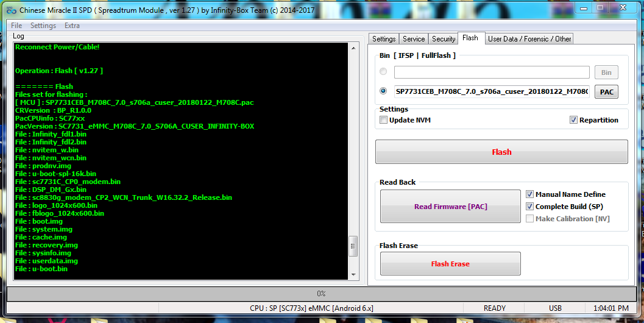Screen dimensions: 644x323
Task: Select the PAC file radio button
Action: tap(383, 91)
